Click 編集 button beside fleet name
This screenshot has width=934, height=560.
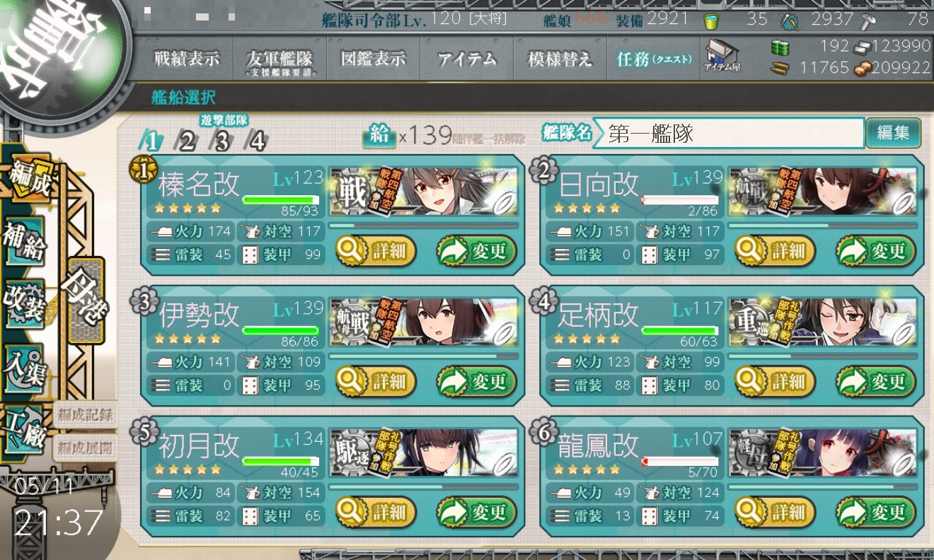pyautogui.click(x=893, y=132)
